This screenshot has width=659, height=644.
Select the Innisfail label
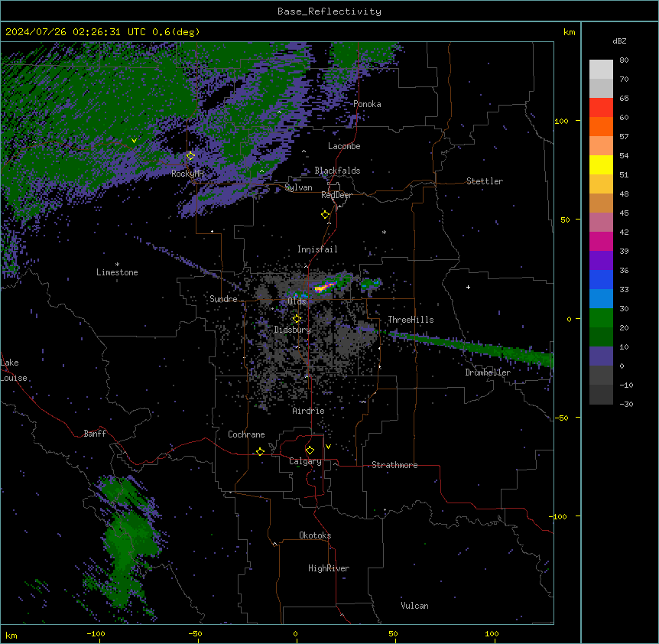coord(317,249)
